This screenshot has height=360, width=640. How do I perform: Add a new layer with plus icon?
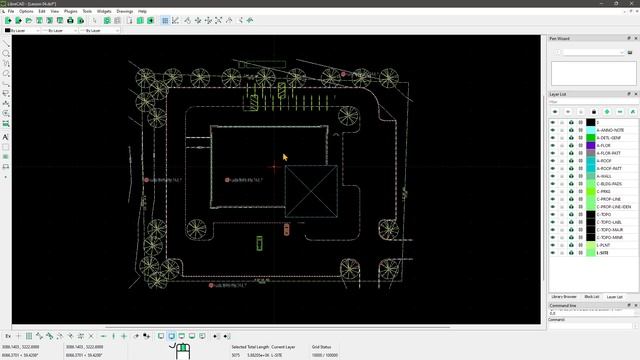point(607,111)
